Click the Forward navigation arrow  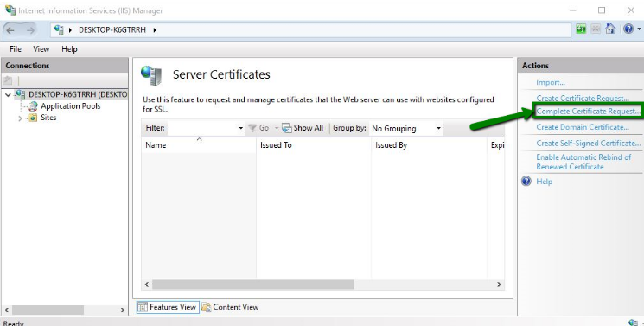point(30,30)
